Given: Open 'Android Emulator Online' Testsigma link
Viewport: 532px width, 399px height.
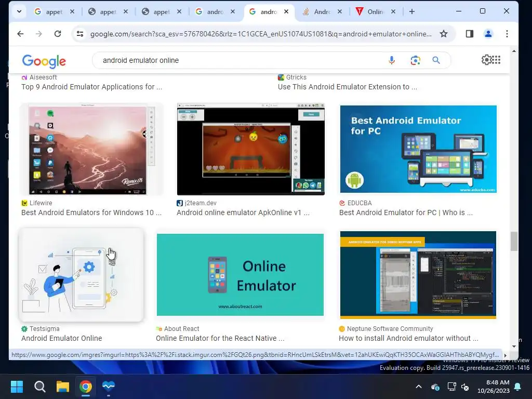Looking at the screenshot, I should [x=62, y=338].
